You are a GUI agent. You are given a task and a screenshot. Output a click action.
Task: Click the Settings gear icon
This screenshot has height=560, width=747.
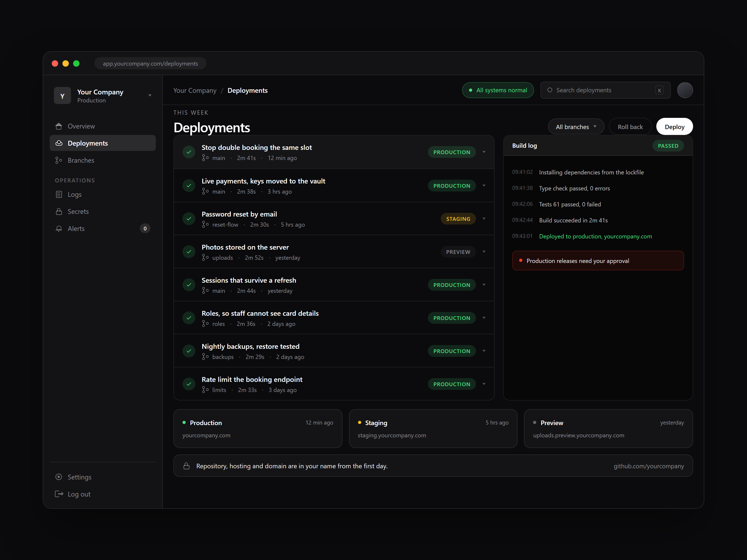point(59,477)
